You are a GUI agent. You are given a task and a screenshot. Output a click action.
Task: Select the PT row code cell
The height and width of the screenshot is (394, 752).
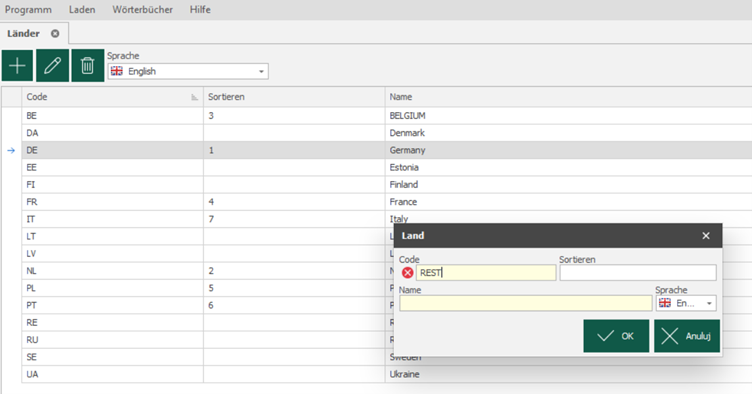point(112,305)
